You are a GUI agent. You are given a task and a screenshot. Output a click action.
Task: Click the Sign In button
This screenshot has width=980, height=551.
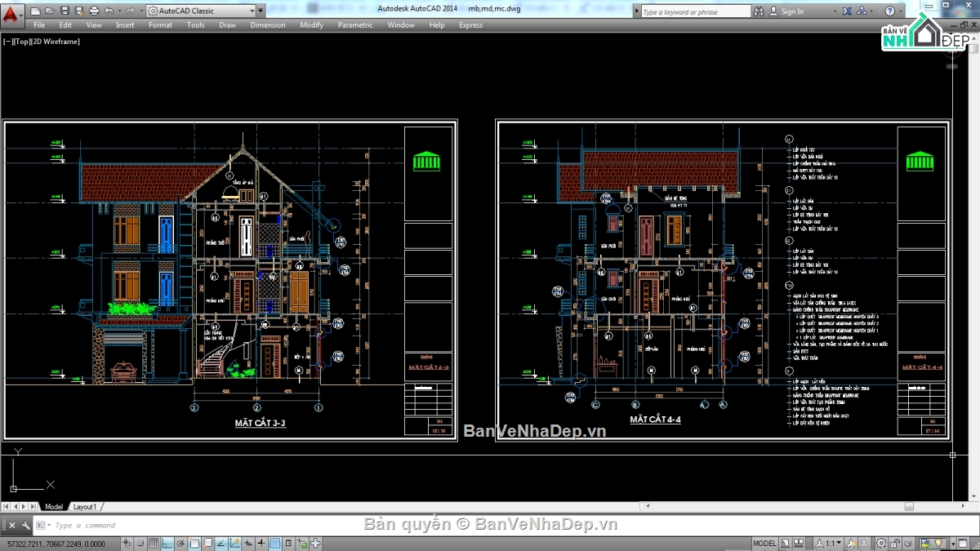pyautogui.click(x=791, y=11)
